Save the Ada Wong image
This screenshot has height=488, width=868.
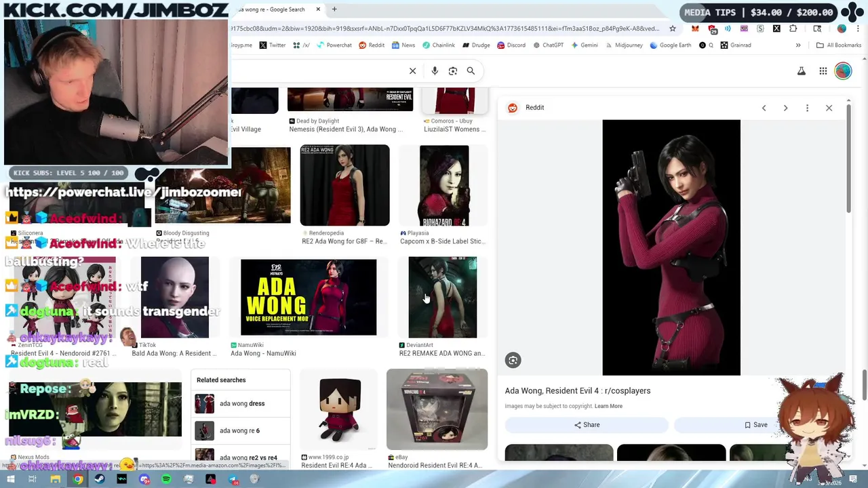pyautogui.click(x=755, y=425)
